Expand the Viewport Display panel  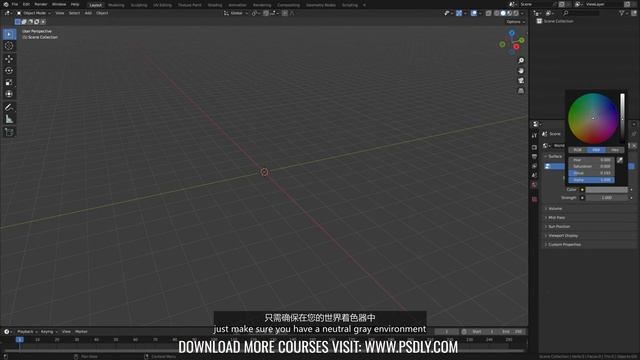click(562, 236)
